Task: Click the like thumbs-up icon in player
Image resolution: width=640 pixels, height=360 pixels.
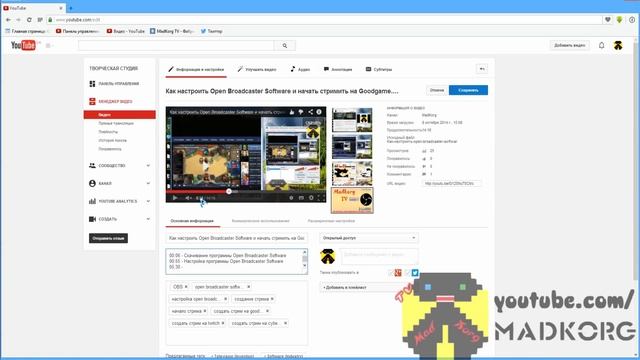Action: pos(292,112)
